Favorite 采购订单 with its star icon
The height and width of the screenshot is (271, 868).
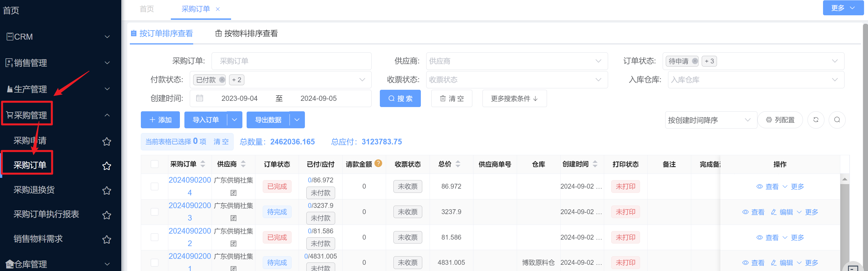[x=106, y=166]
